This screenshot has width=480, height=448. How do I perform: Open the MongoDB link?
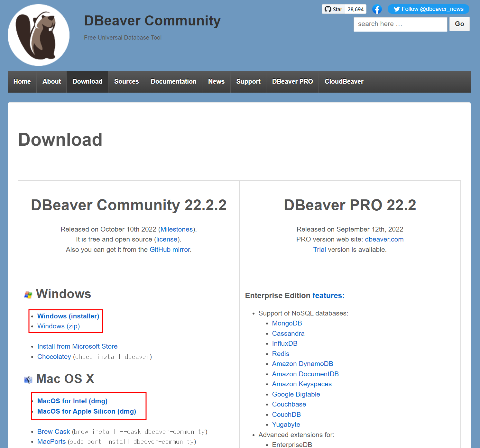click(x=287, y=323)
